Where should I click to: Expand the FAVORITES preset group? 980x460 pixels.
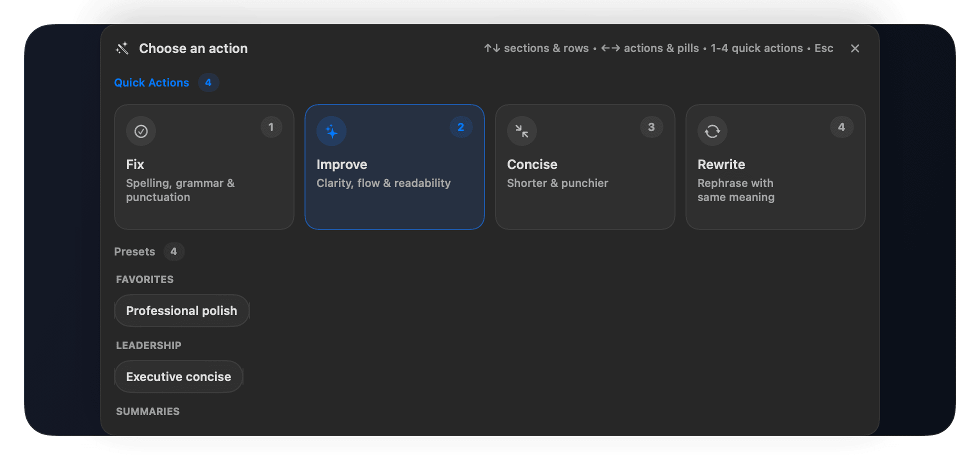[145, 279]
